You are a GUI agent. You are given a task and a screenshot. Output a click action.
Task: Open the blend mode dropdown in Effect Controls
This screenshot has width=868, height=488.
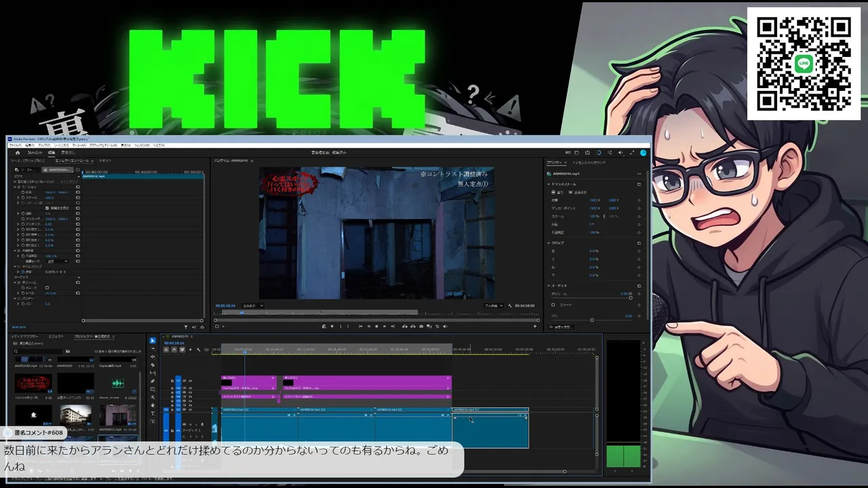(57, 261)
